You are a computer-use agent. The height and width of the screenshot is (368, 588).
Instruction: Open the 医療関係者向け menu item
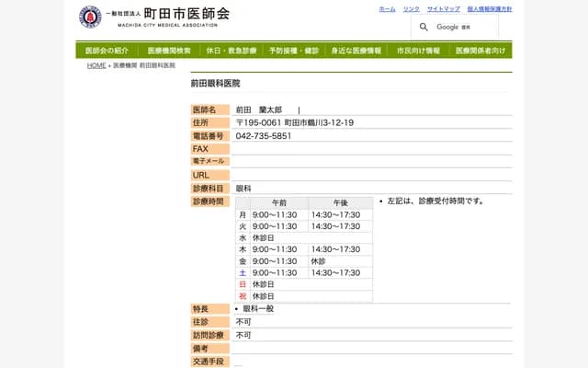coord(481,51)
